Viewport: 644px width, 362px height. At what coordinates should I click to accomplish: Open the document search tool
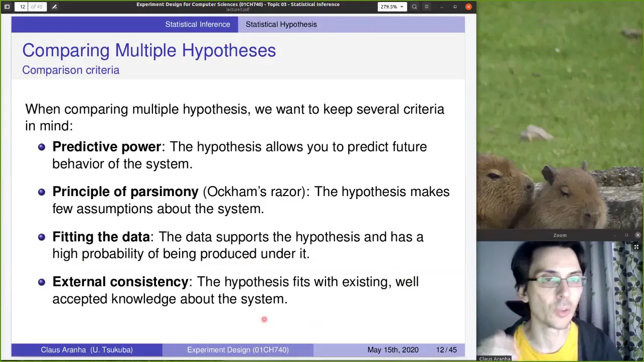(x=414, y=7)
